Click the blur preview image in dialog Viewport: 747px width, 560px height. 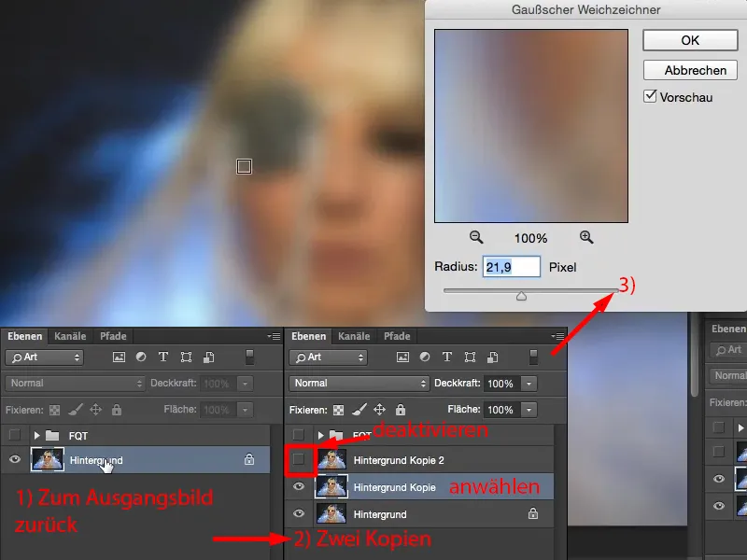(x=531, y=126)
